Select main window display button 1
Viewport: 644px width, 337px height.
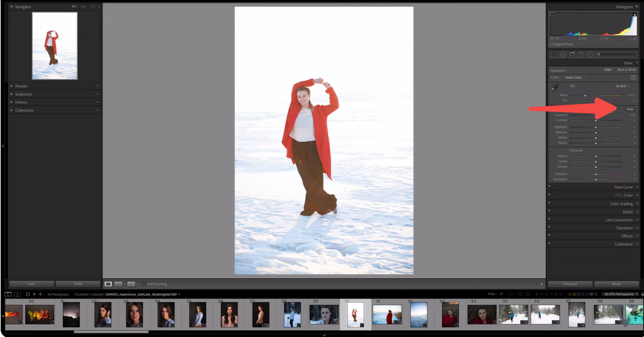coord(8,294)
